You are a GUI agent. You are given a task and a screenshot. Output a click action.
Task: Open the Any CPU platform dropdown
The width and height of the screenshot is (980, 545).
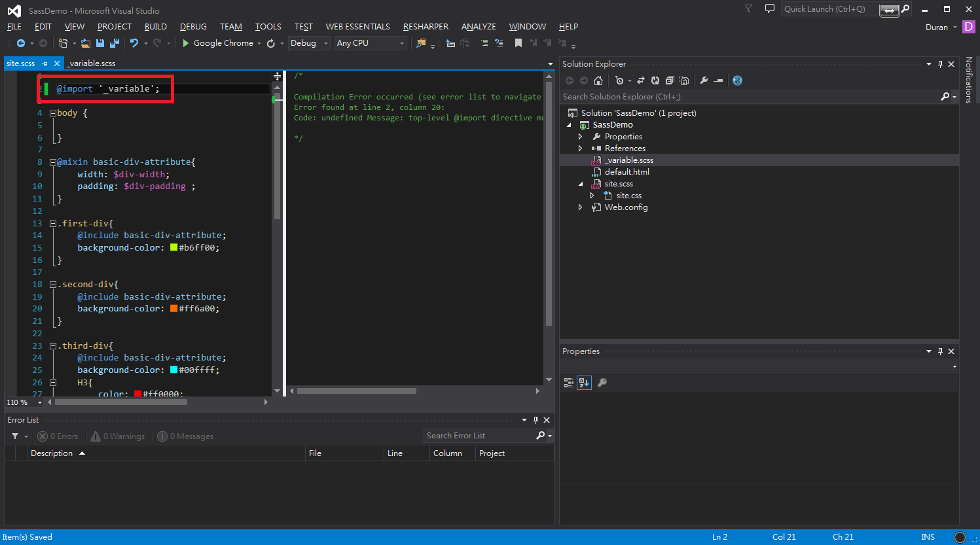coord(371,43)
